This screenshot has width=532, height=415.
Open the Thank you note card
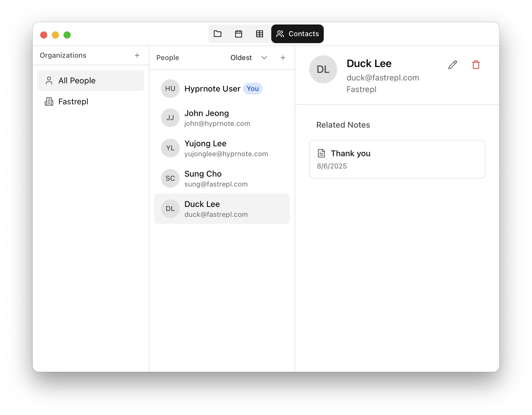click(x=397, y=159)
